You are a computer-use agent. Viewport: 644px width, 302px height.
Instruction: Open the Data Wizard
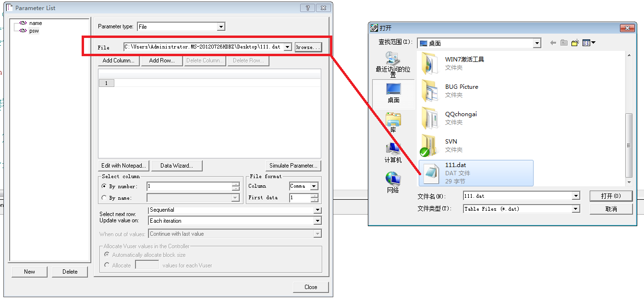click(177, 166)
